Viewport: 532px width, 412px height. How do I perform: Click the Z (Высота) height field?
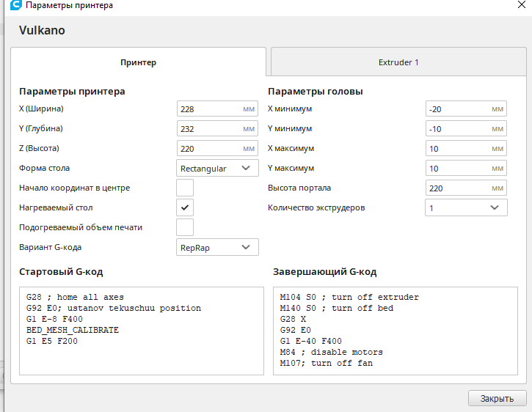coord(210,148)
